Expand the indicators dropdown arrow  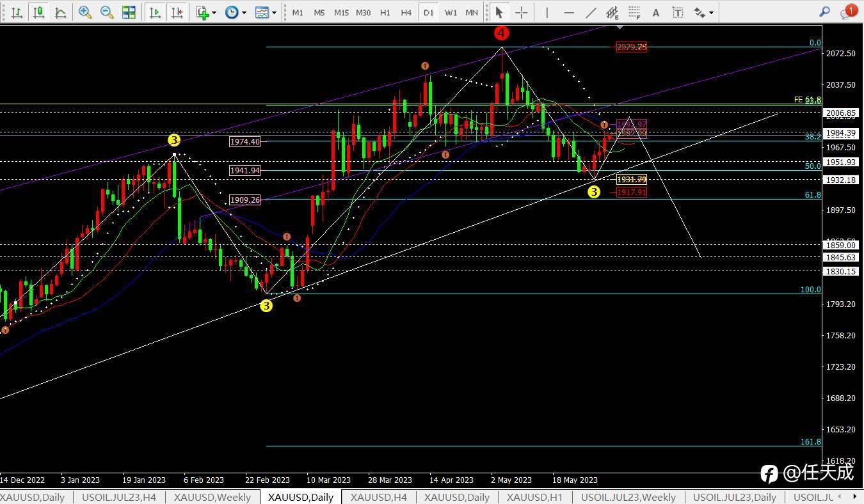pos(214,12)
